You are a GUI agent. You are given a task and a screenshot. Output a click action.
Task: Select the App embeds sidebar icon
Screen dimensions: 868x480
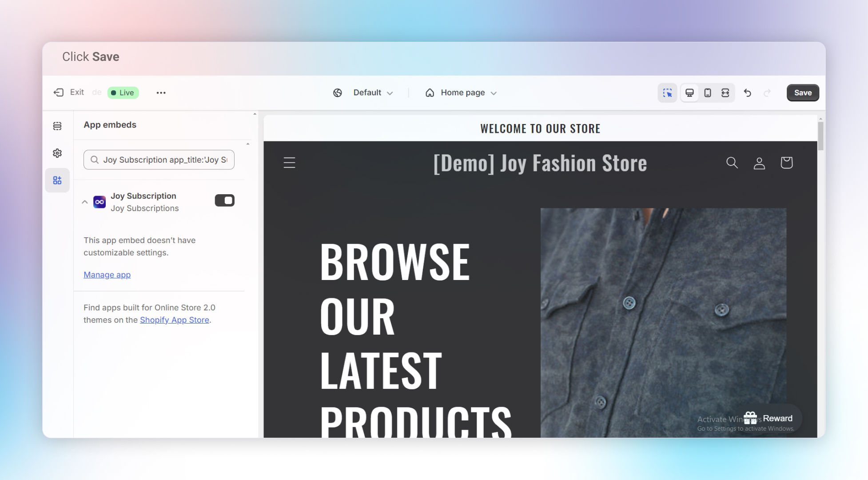(x=57, y=180)
